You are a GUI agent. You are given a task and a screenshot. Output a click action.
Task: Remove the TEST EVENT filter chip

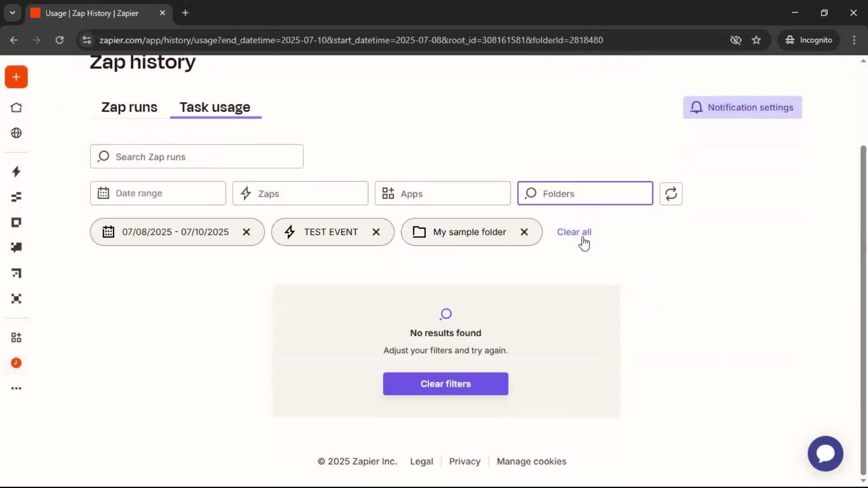376,232
